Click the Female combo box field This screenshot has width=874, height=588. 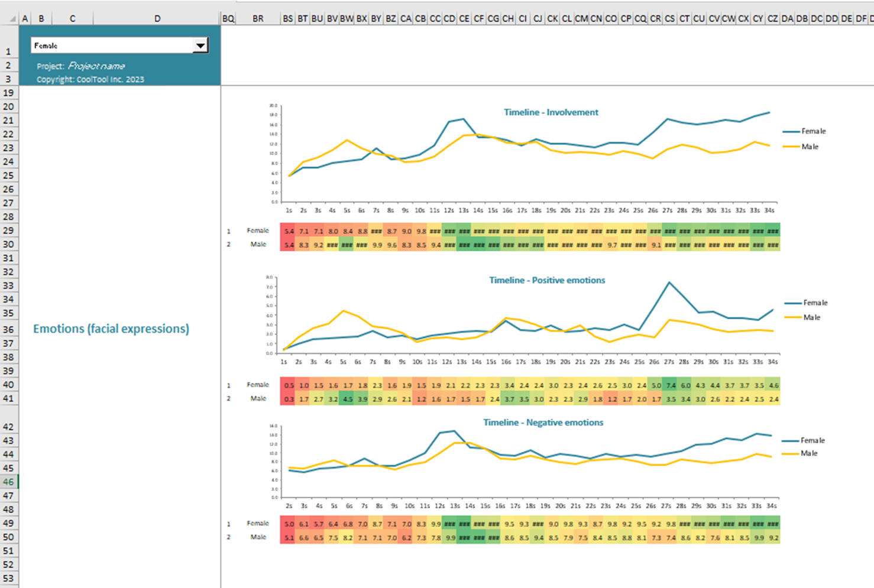[x=112, y=46]
